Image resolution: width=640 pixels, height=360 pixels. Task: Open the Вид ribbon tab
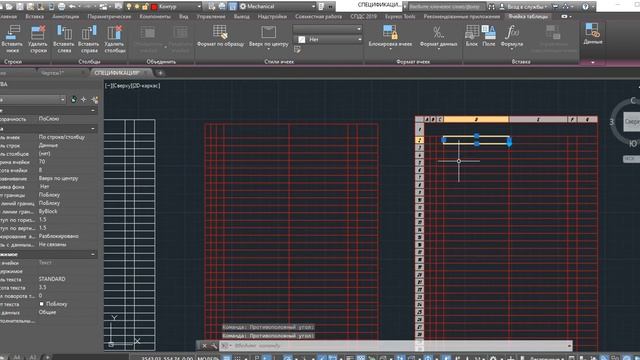pyautogui.click(x=184, y=17)
